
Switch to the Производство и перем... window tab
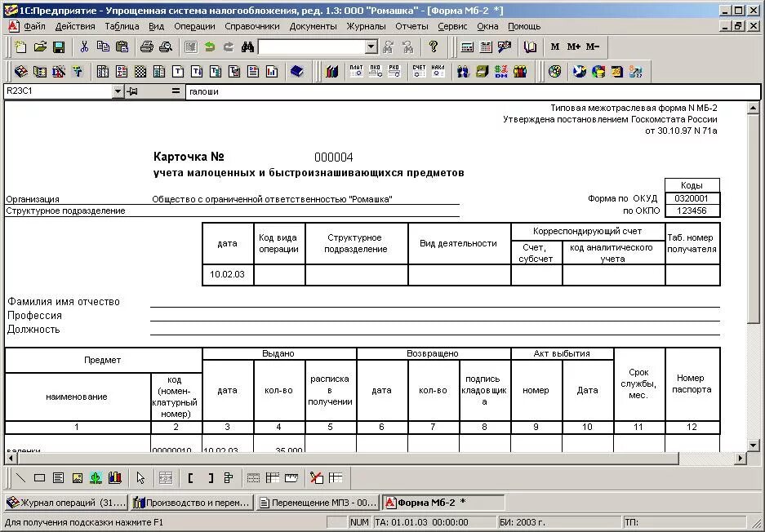[x=192, y=503]
